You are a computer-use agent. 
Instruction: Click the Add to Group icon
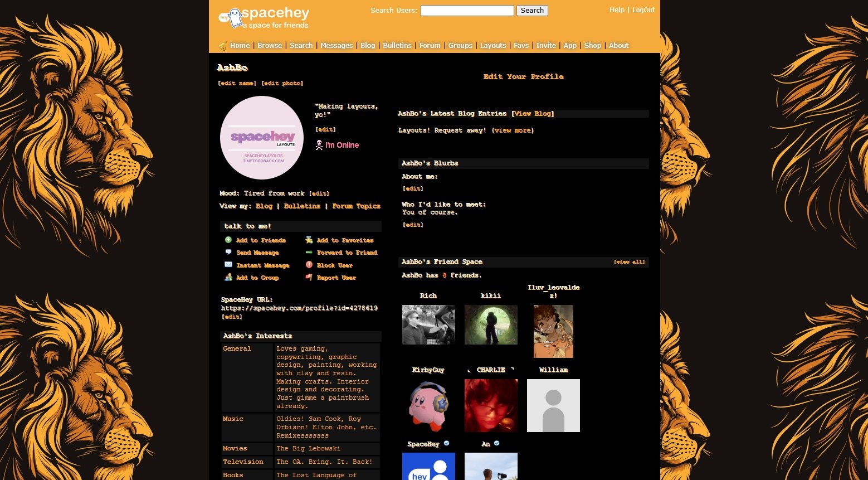pos(228,277)
